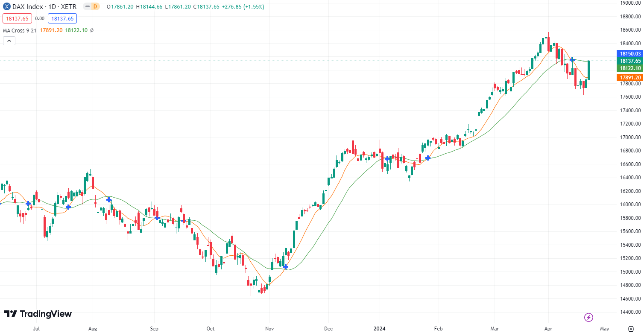Click the Aug label on the time axis
This screenshot has height=333, width=644.
(x=93, y=329)
